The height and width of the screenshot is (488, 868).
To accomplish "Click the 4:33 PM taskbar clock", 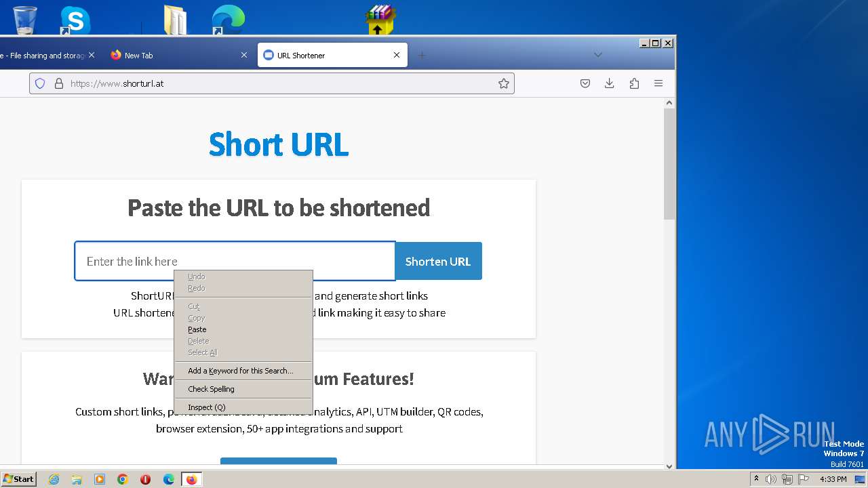I will pyautogui.click(x=833, y=479).
